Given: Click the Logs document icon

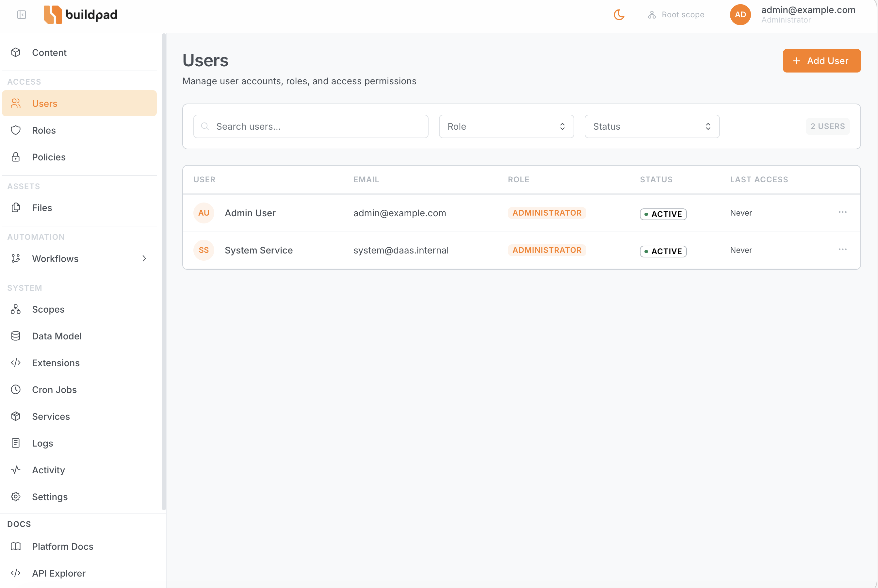Looking at the screenshot, I should coord(16,443).
